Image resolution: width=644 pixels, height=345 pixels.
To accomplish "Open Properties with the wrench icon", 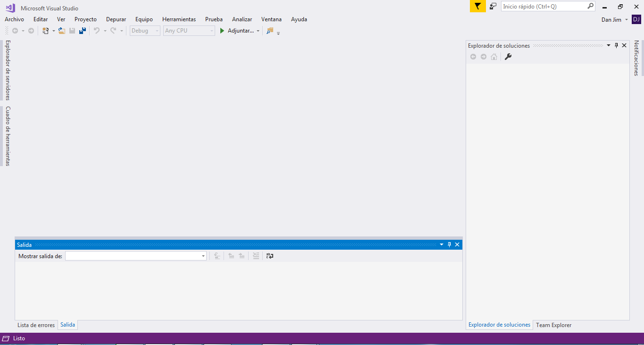I will [x=508, y=57].
